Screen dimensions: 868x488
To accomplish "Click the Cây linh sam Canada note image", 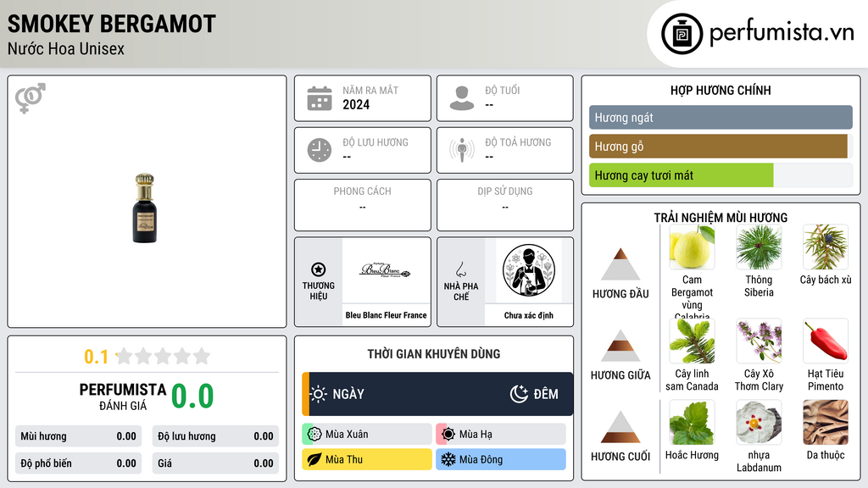I will 692,341.
